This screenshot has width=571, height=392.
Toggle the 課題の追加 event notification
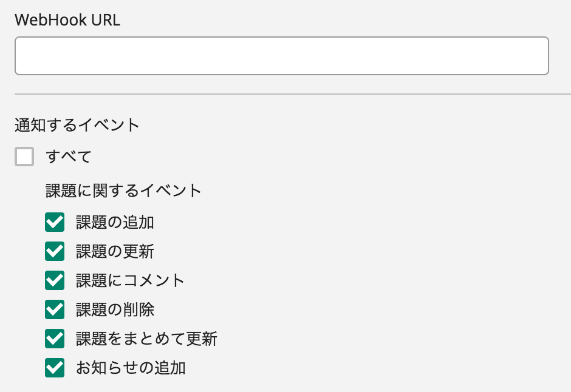(55, 222)
